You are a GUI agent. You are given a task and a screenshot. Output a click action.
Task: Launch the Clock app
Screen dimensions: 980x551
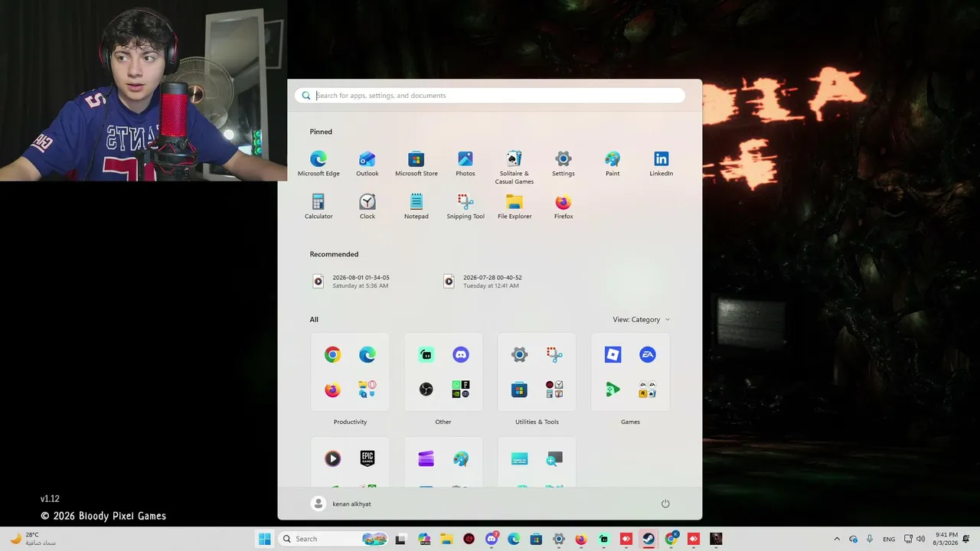pos(367,207)
